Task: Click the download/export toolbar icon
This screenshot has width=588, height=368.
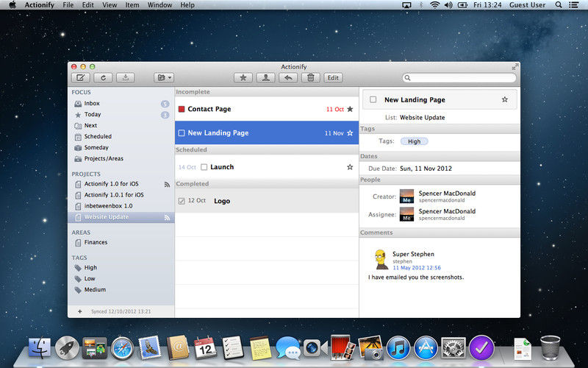Action: point(126,78)
